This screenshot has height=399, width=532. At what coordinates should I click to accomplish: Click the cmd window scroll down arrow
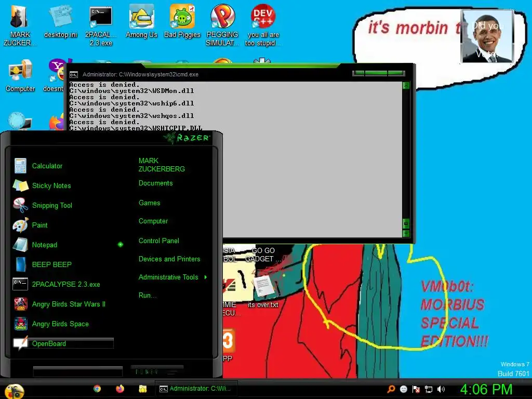(x=406, y=233)
